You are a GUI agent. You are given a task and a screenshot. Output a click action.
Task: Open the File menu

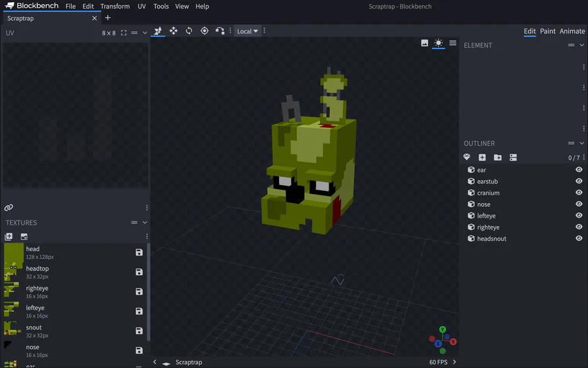(x=71, y=7)
